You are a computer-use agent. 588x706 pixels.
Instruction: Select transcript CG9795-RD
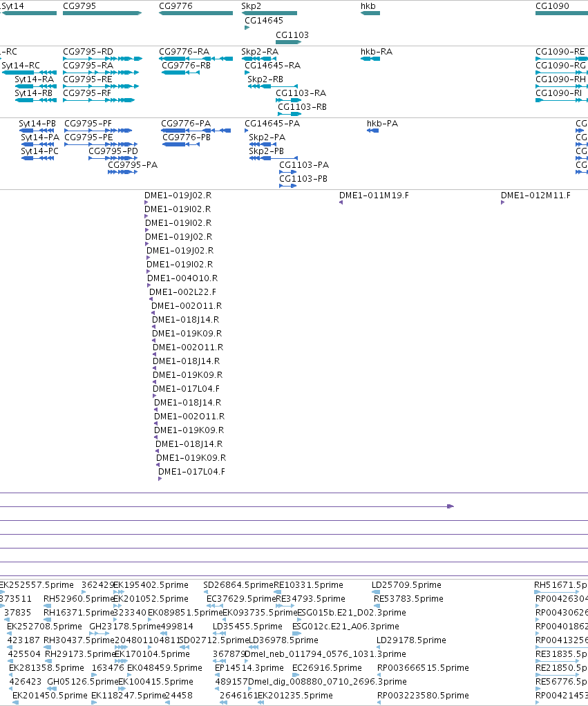[x=88, y=52]
